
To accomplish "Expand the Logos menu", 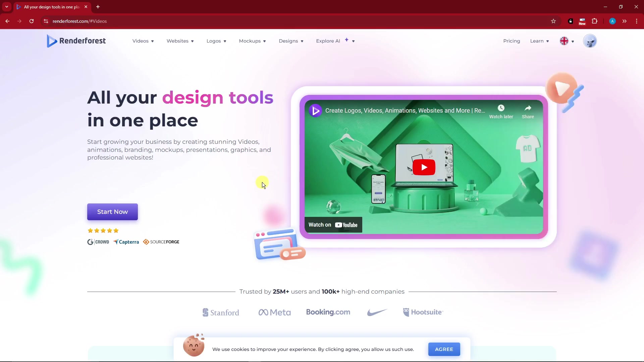I will [x=216, y=41].
